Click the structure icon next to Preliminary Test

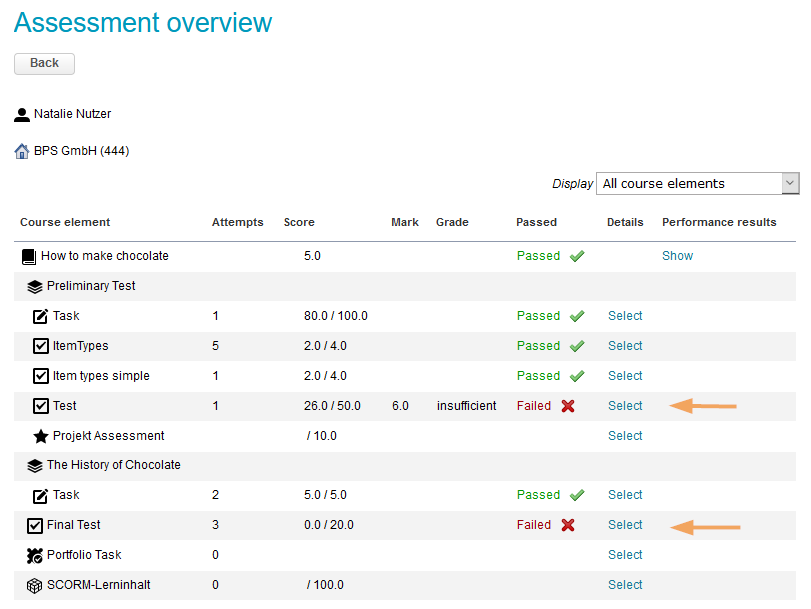pos(35,286)
